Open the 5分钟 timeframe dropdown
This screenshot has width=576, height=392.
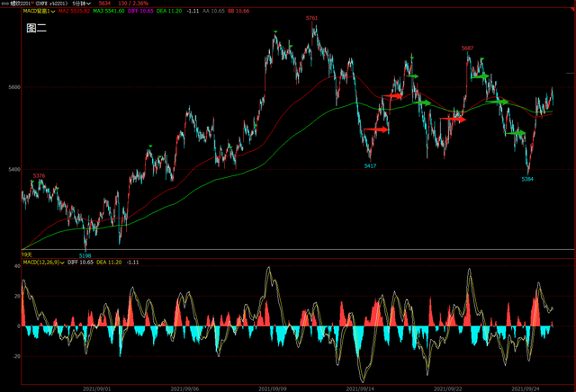tap(82, 4)
